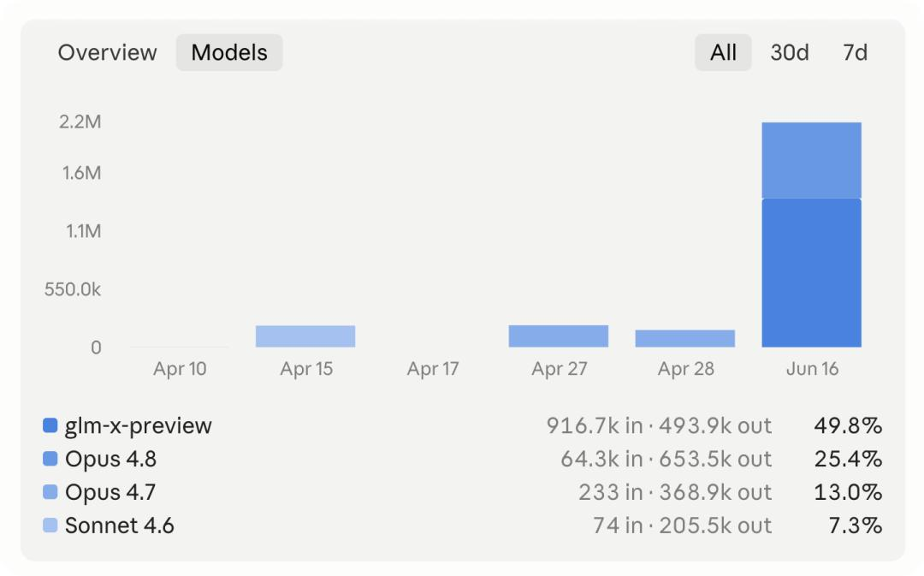Click the 49.8% share value
This screenshot has height=576, width=924.
tap(848, 425)
